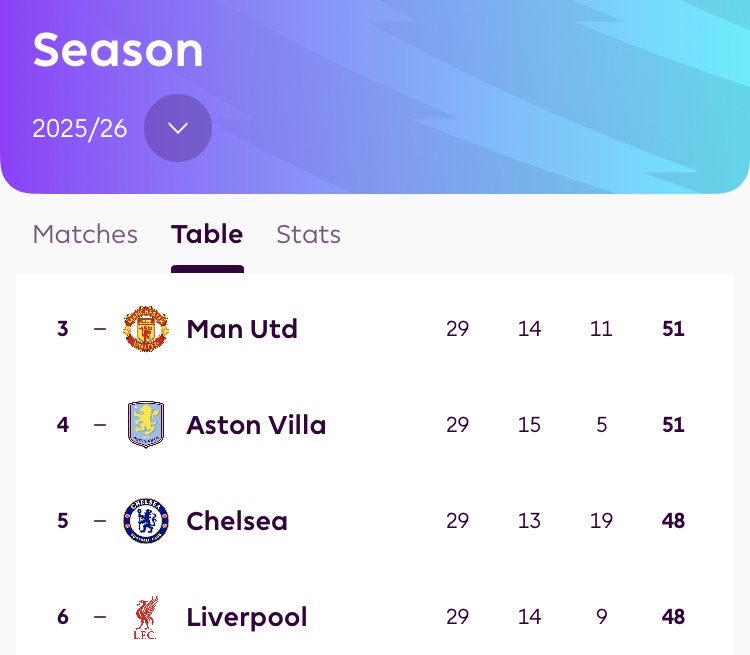The width and height of the screenshot is (750, 655).
Task: Click Chelsea's 48 points value
Action: 673,521
